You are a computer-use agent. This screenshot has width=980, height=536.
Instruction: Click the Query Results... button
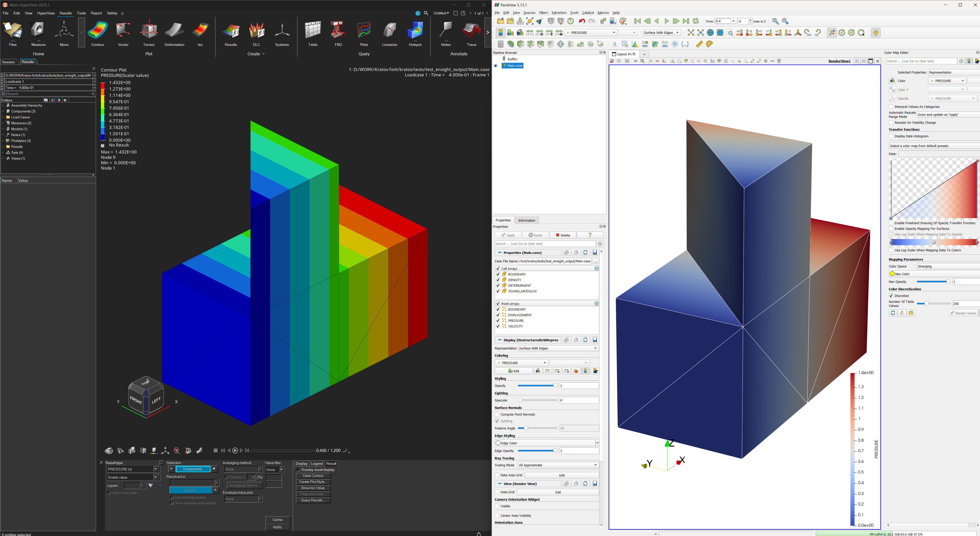point(313,500)
